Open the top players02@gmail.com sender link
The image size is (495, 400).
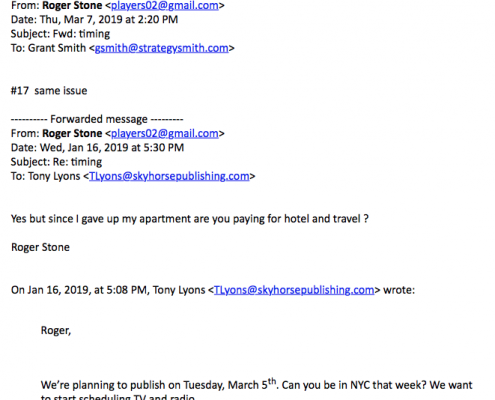(165, 5)
